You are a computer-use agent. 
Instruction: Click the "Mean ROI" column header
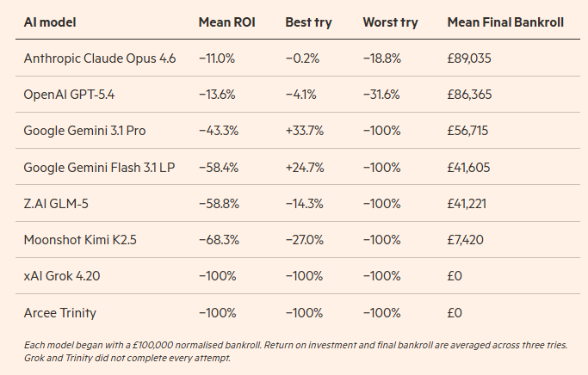[x=225, y=22]
